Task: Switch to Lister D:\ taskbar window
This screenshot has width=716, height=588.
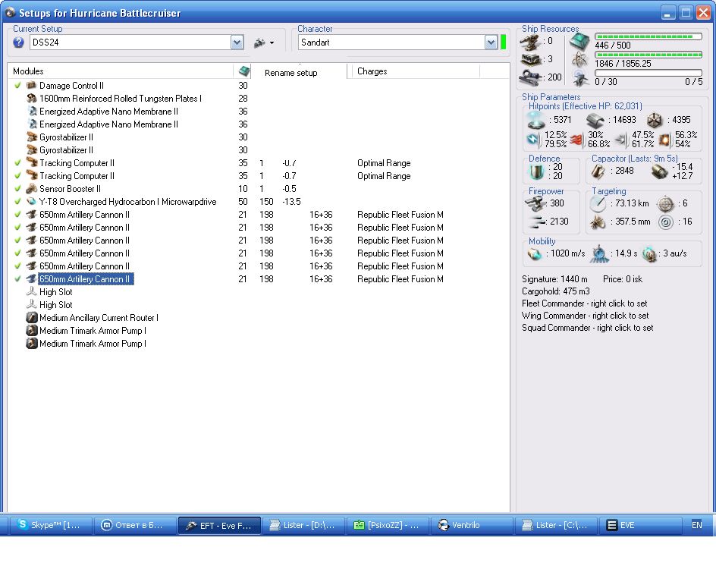Action: click(303, 526)
